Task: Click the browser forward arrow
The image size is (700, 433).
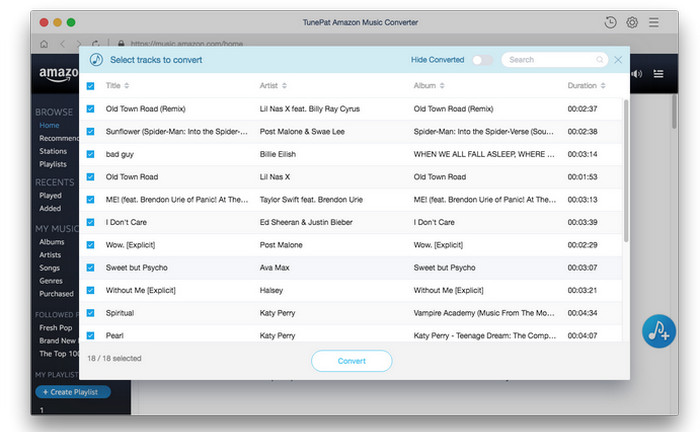Action: 79,44
